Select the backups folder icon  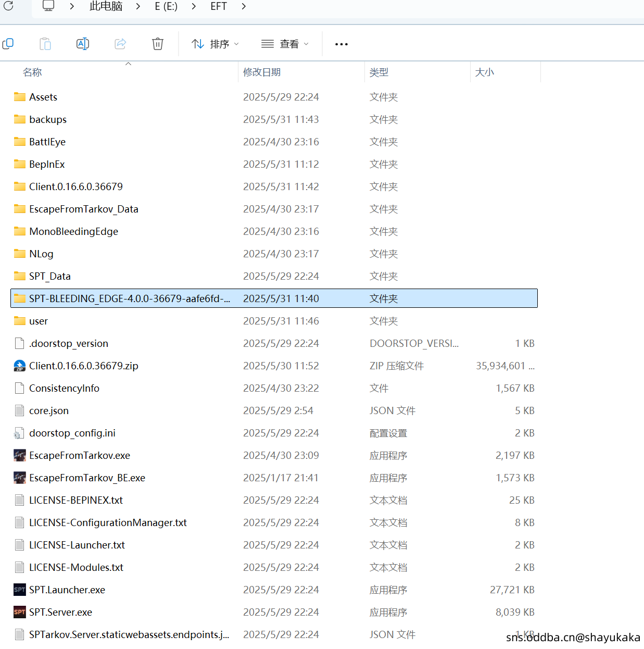click(20, 119)
